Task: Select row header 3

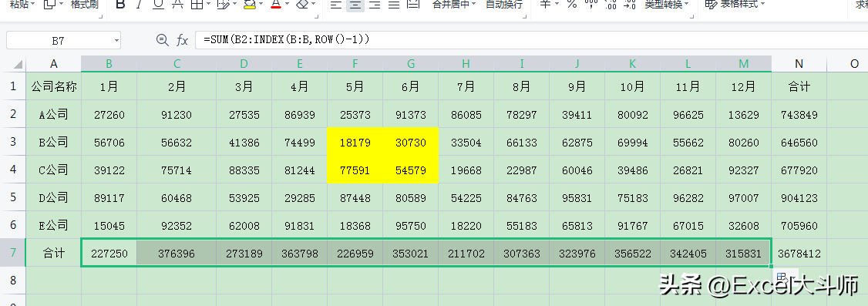Action: pos(13,142)
